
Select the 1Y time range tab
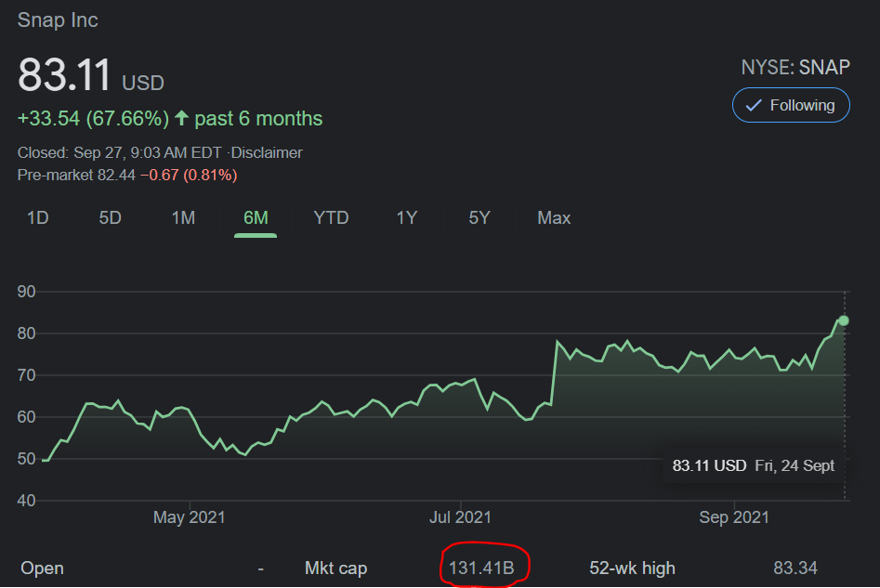coord(407,217)
